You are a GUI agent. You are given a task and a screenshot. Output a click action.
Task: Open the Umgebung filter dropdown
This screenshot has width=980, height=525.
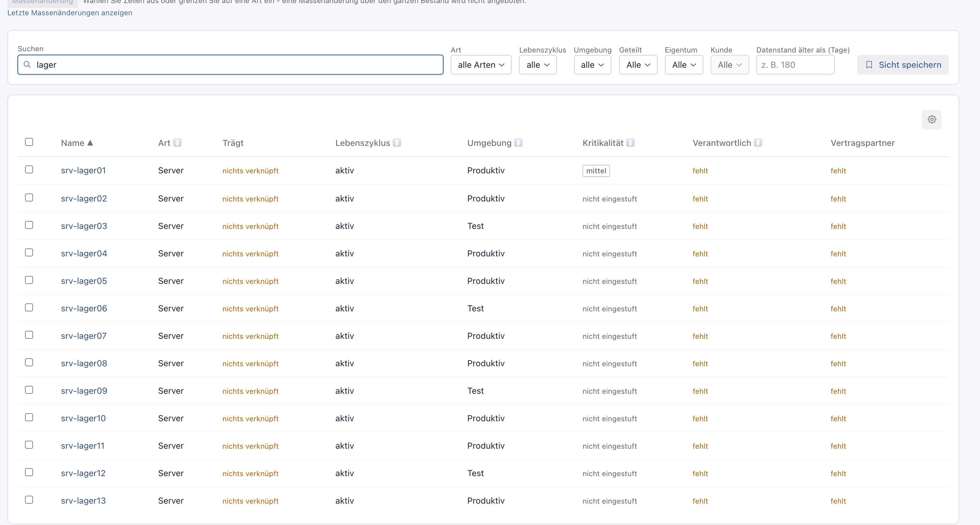pyautogui.click(x=592, y=65)
